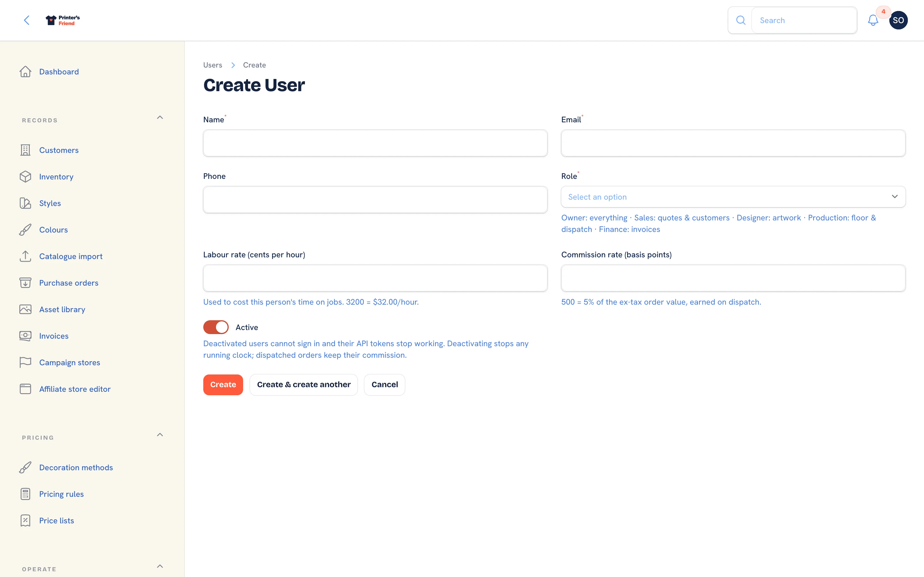The width and height of the screenshot is (924, 577).
Task: Click the notifications bell icon
Action: (873, 20)
